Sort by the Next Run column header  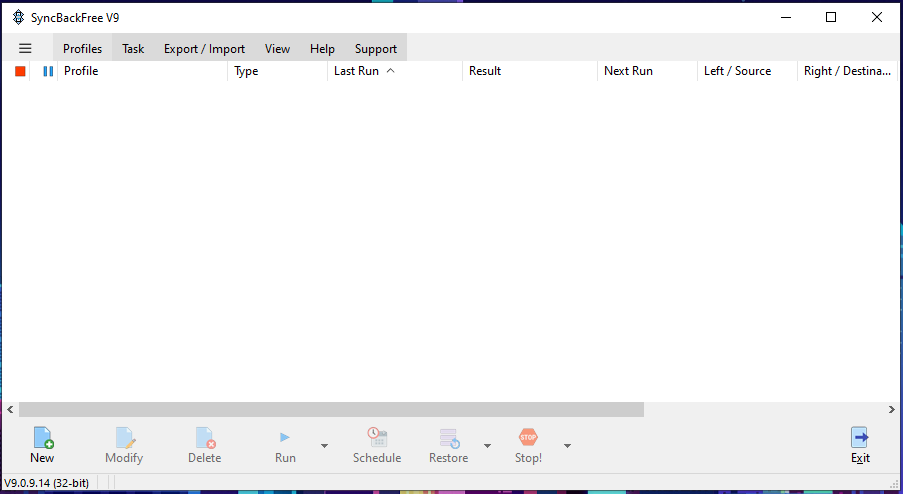click(647, 71)
